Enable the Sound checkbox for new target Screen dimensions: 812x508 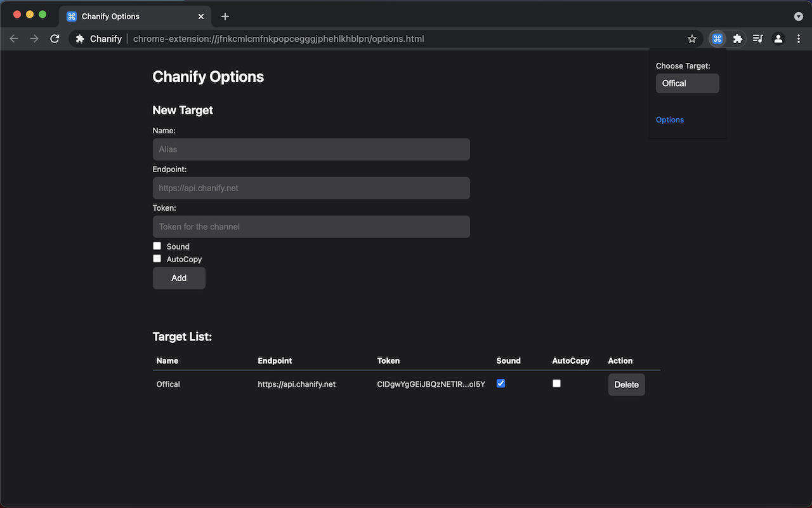click(157, 246)
